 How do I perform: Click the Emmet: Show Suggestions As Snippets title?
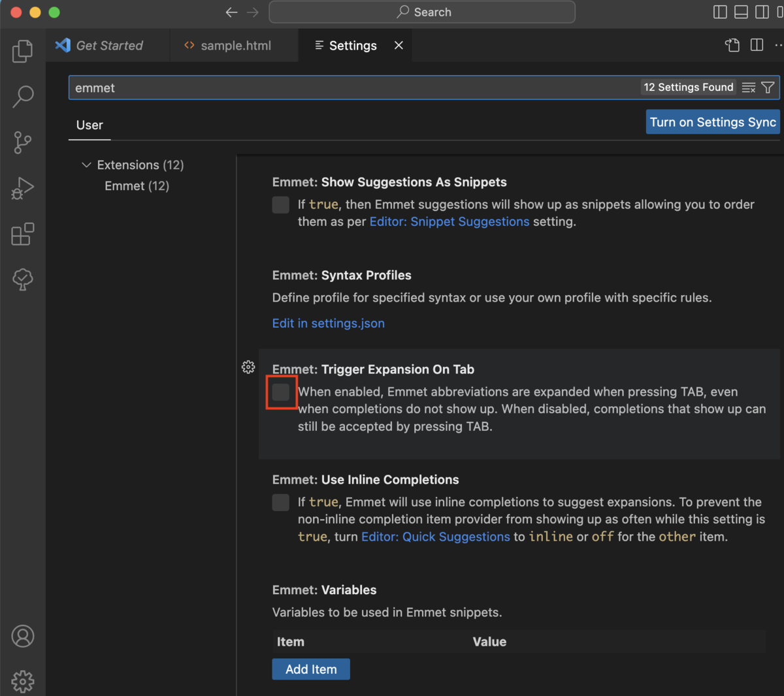pos(389,182)
